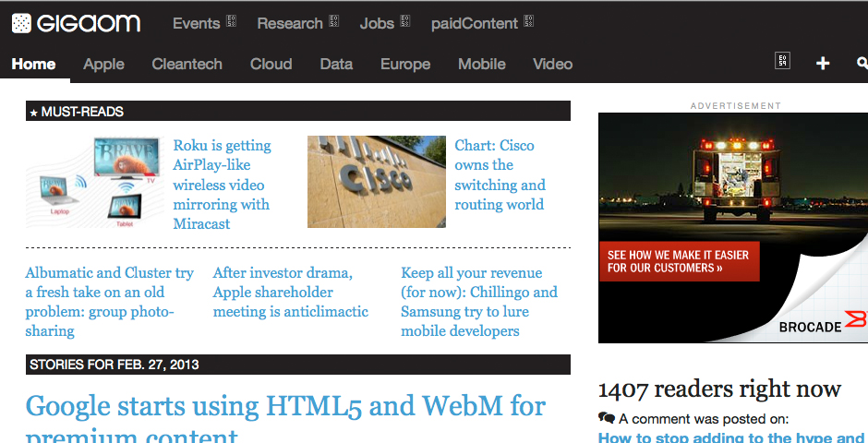This screenshot has height=443, width=868.
Task: Open Apple shareholder meeting is anticlimactic story
Action: tap(291, 292)
